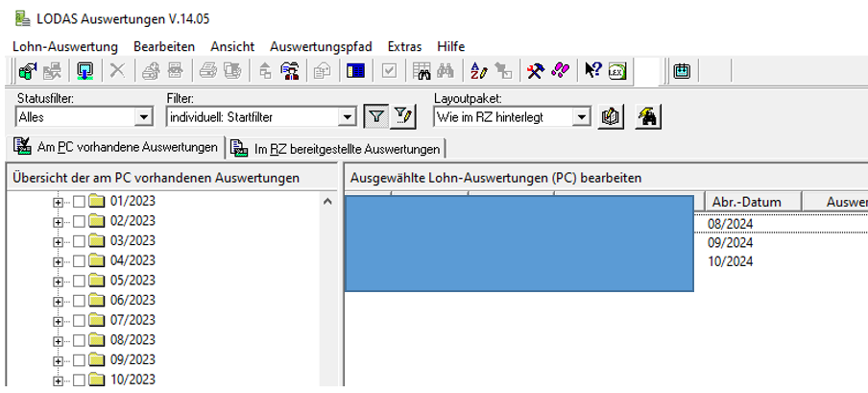This screenshot has width=868, height=393.
Task: Select the 06/2023 folder label
Action: tap(133, 301)
